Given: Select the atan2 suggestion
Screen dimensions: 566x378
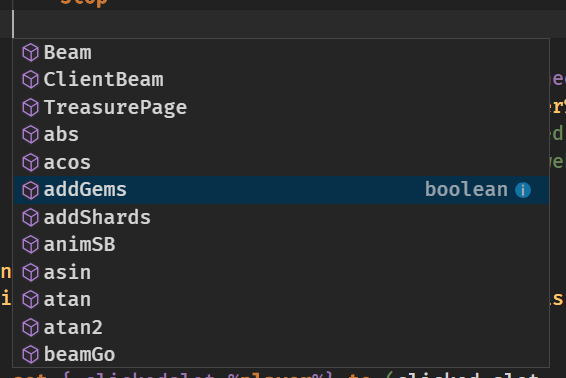Looking at the screenshot, I should pos(282,327).
